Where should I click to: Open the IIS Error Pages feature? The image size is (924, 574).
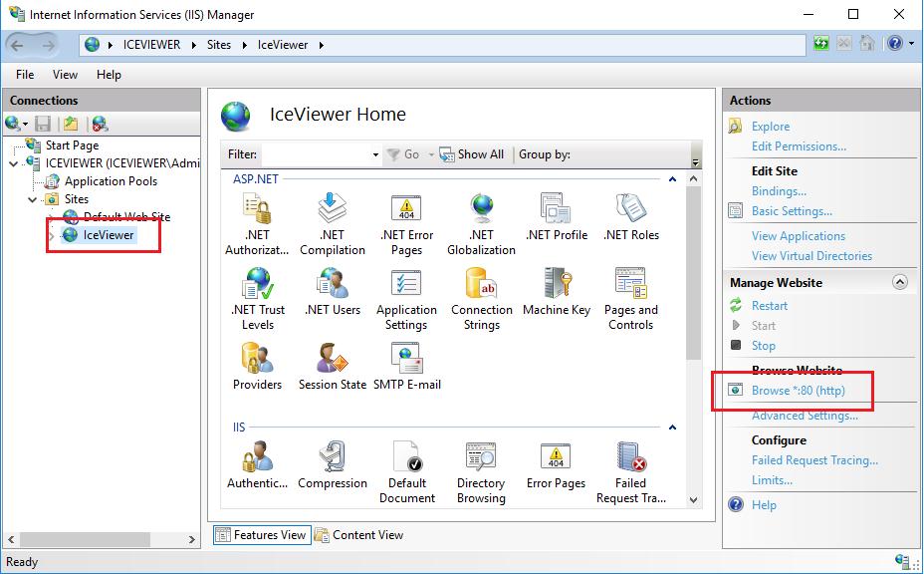pyautogui.click(x=557, y=465)
